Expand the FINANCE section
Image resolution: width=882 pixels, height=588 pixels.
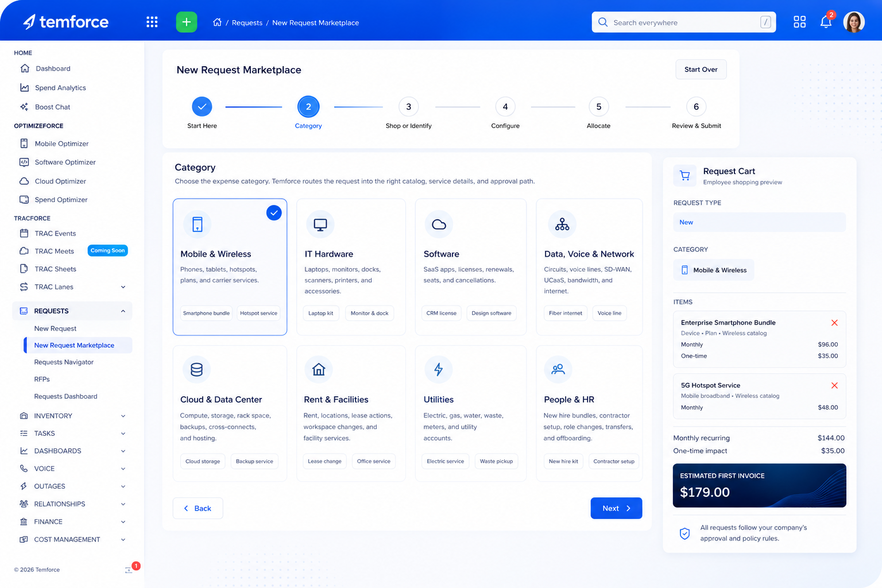(x=123, y=522)
